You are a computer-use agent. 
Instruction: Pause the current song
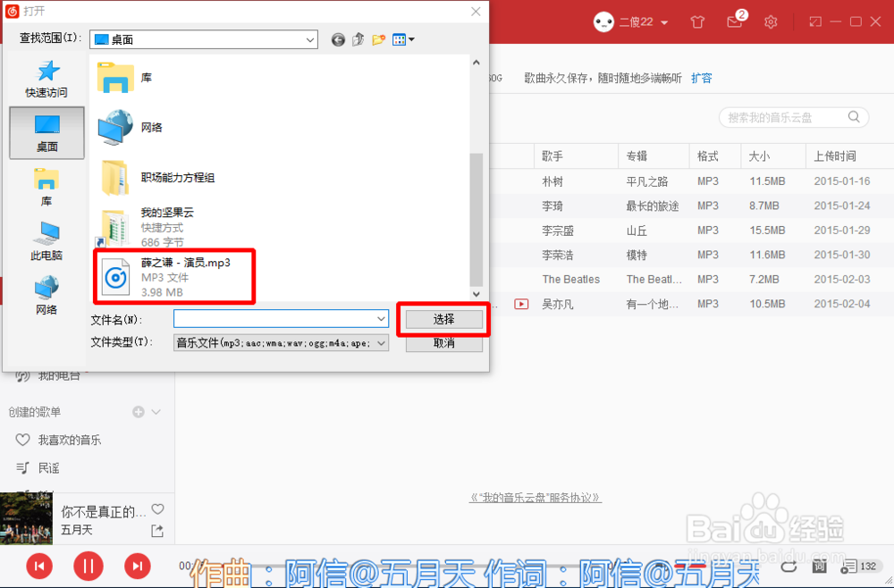tap(89, 566)
